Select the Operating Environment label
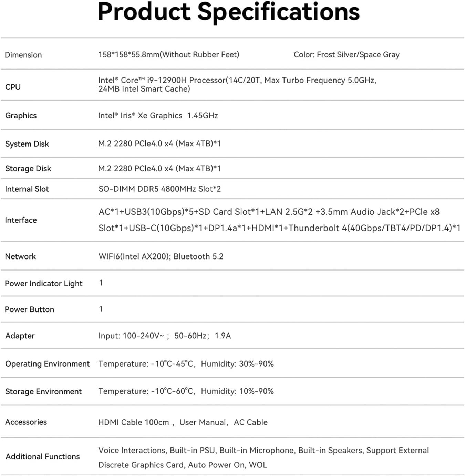 [47, 364]
